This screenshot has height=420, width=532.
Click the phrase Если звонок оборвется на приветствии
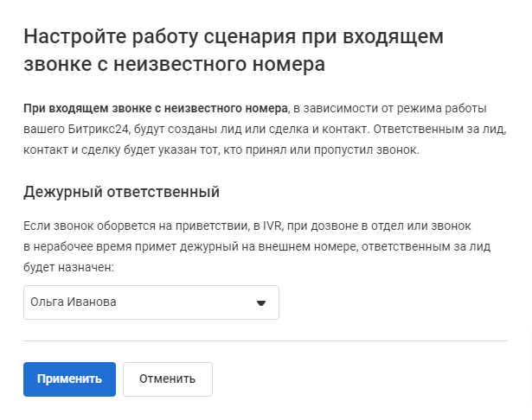pos(136,226)
